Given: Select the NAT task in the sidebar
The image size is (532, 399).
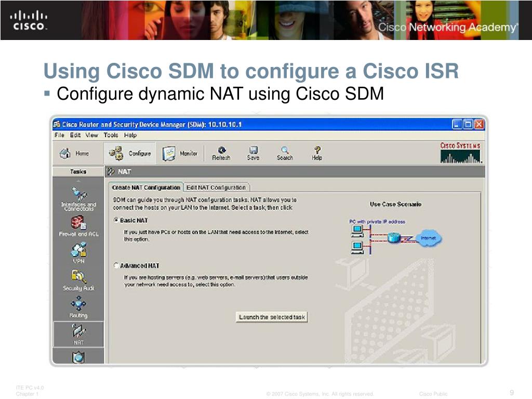Looking at the screenshot, I should pos(79,334).
